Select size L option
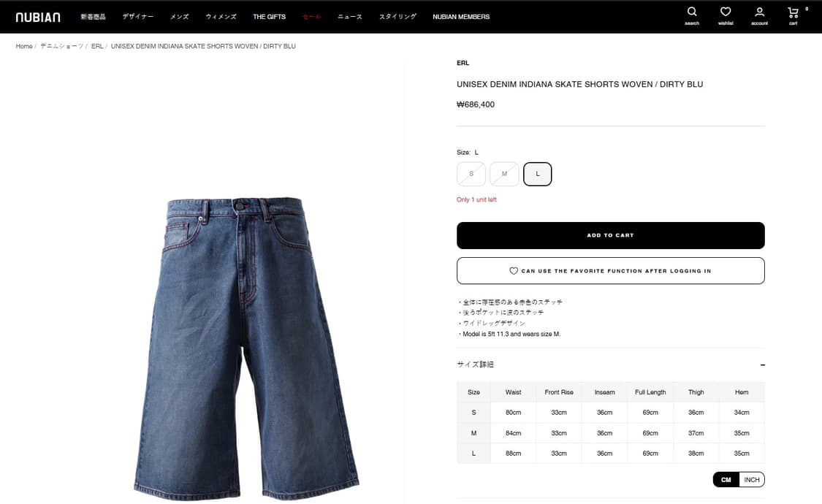Image resolution: width=822 pixels, height=504 pixels. click(537, 174)
